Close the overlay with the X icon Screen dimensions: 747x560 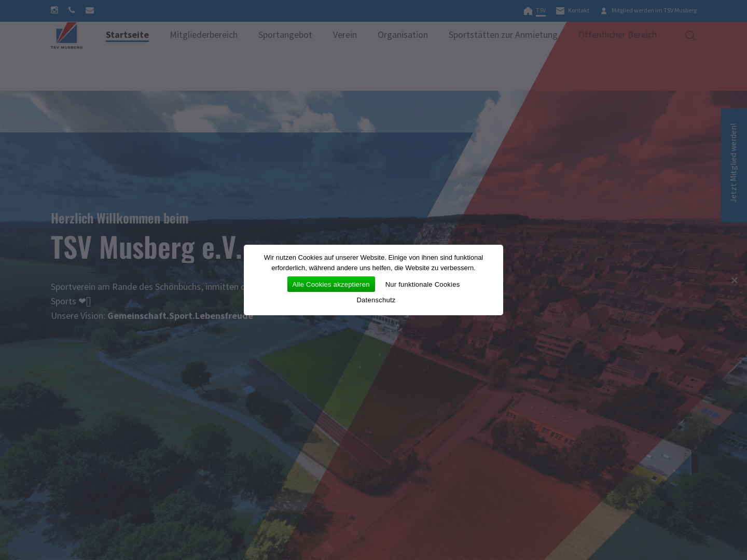[734, 280]
